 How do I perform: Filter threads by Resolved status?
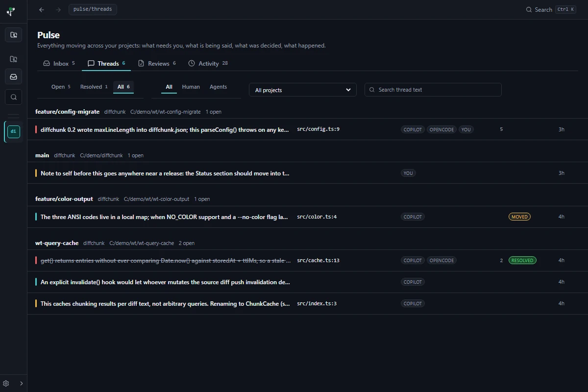point(94,87)
